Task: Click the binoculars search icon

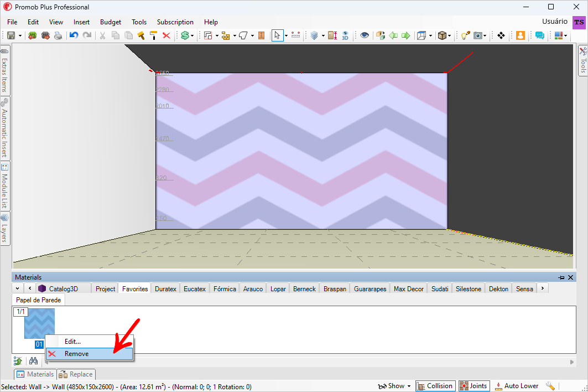Action: (x=33, y=361)
